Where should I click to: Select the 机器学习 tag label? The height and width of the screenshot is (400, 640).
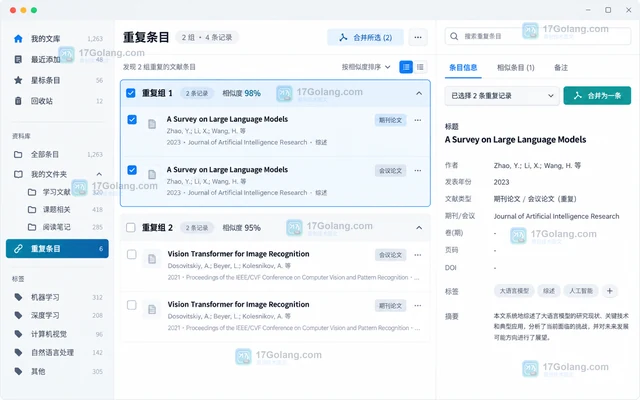click(x=45, y=297)
